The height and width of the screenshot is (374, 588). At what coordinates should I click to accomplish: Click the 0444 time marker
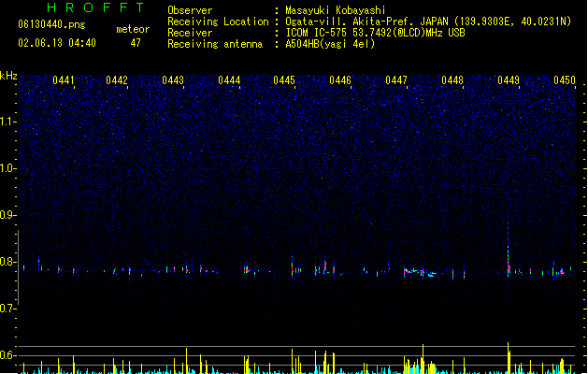(229, 80)
